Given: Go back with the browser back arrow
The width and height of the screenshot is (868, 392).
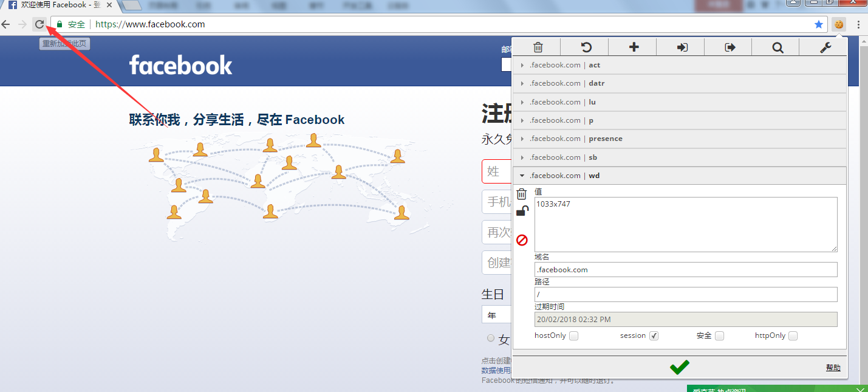Looking at the screenshot, I should tap(6, 24).
